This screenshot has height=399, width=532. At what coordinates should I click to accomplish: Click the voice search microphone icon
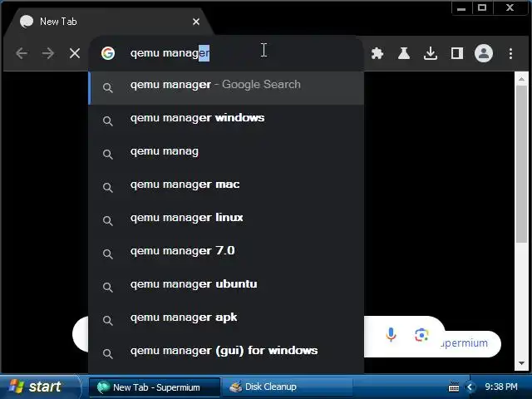pos(391,335)
